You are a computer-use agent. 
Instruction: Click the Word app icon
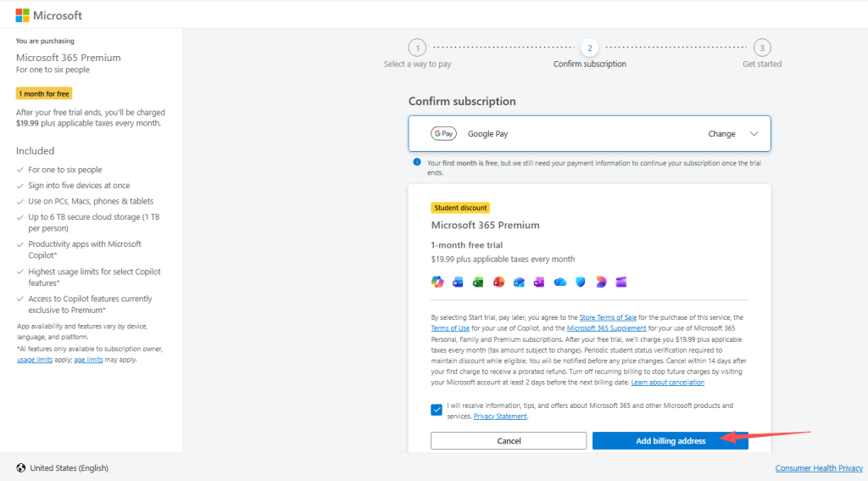point(458,282)
